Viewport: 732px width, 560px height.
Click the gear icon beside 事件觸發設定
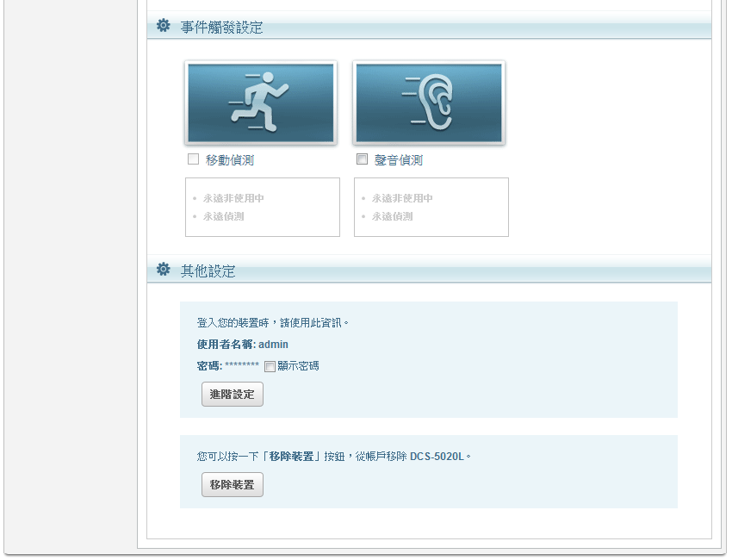(164, 27)
